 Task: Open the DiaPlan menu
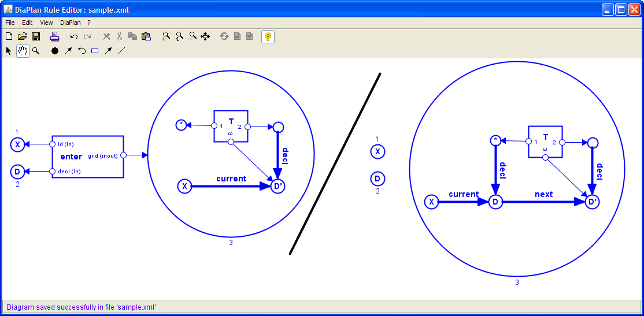click(70, 23)
